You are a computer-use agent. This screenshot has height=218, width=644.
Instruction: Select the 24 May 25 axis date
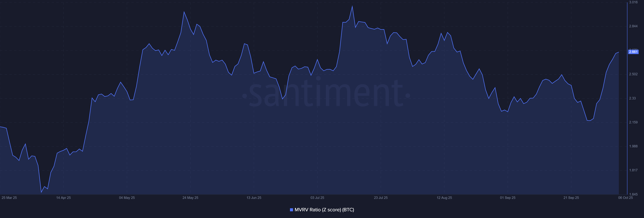point(190,198)
